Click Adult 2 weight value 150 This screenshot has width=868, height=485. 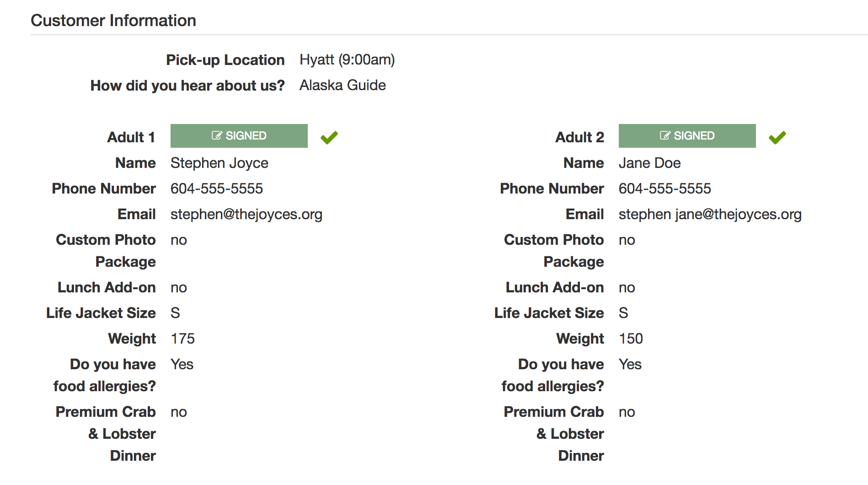point(631,339)
